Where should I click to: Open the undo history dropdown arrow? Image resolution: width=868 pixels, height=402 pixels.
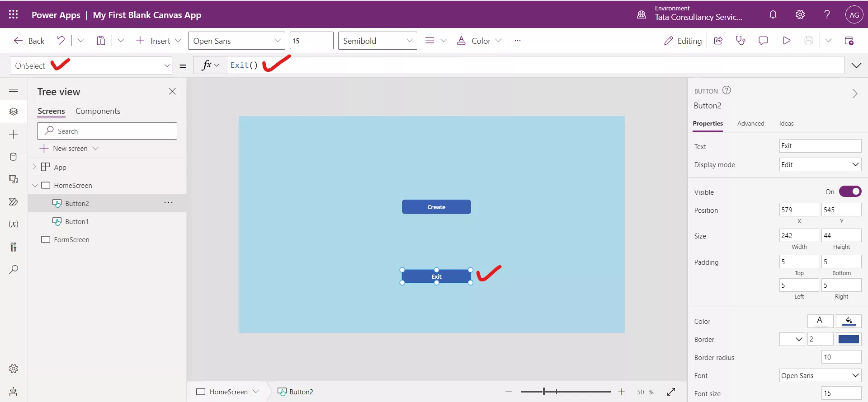pyautogui.click(x=80, y=41)
